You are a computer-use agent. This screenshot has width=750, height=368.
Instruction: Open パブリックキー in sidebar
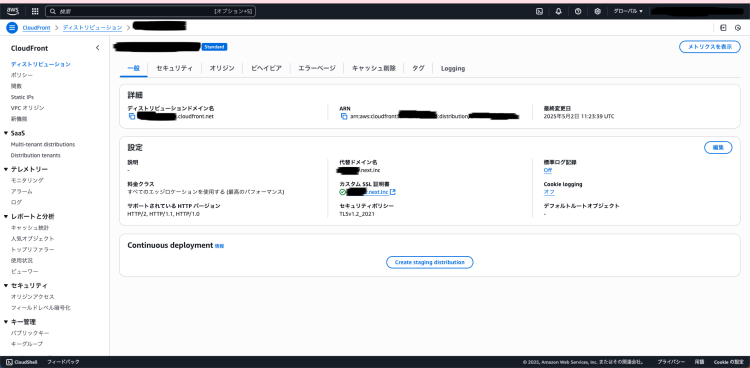click(x=30, y=333)
